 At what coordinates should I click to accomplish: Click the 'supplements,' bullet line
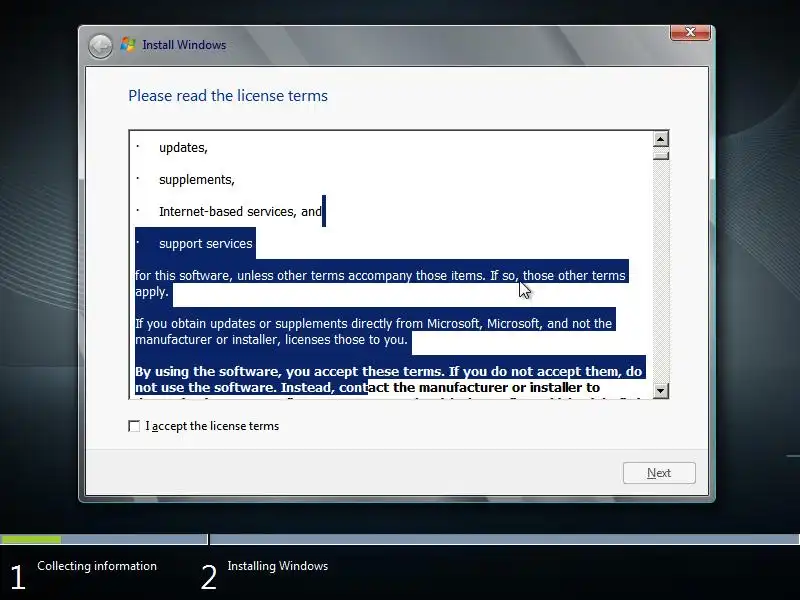tap(196, 180)
